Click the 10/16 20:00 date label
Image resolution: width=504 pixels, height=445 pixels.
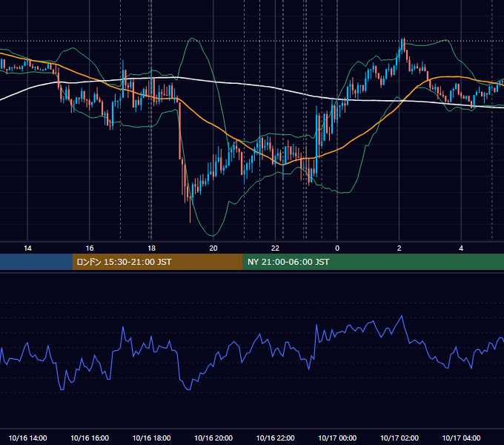(213, 438)
